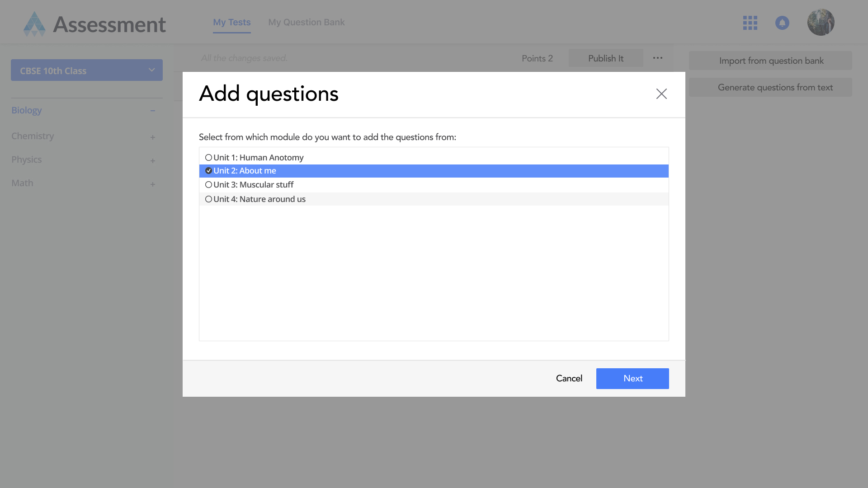Open the apps grid icon
Screen dimensions: 868x488
point(750,23)
